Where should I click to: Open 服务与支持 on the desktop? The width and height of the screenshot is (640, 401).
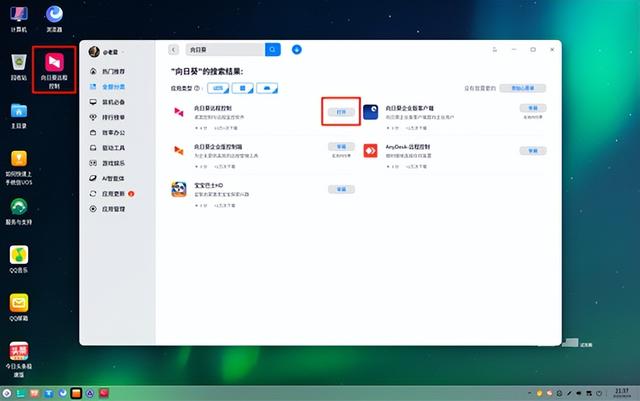(19, 212)
